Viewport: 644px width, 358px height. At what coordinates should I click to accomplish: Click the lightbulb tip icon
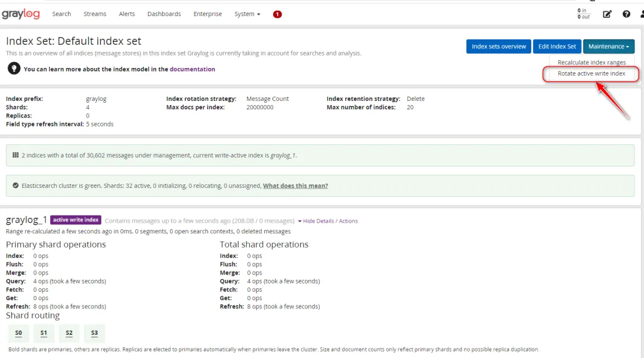pyautogui.click(x=14, y=69)
